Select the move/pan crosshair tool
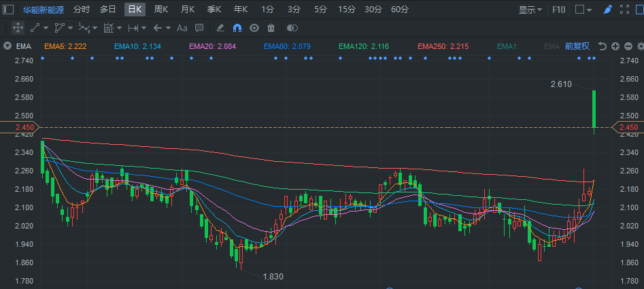 18,28
